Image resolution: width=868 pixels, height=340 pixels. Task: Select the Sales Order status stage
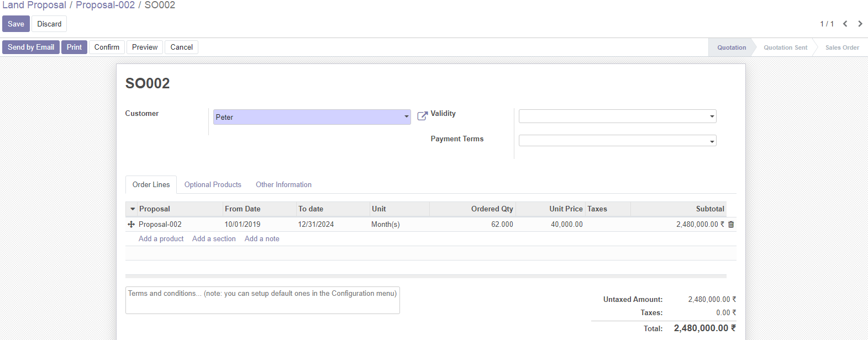coord(842,47)
